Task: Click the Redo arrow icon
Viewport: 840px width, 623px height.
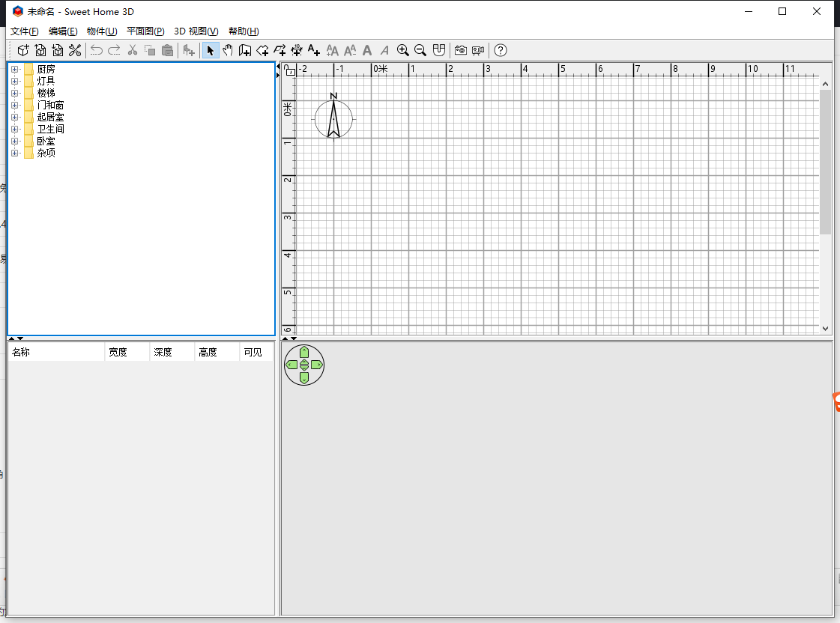Action: (114, 50)
